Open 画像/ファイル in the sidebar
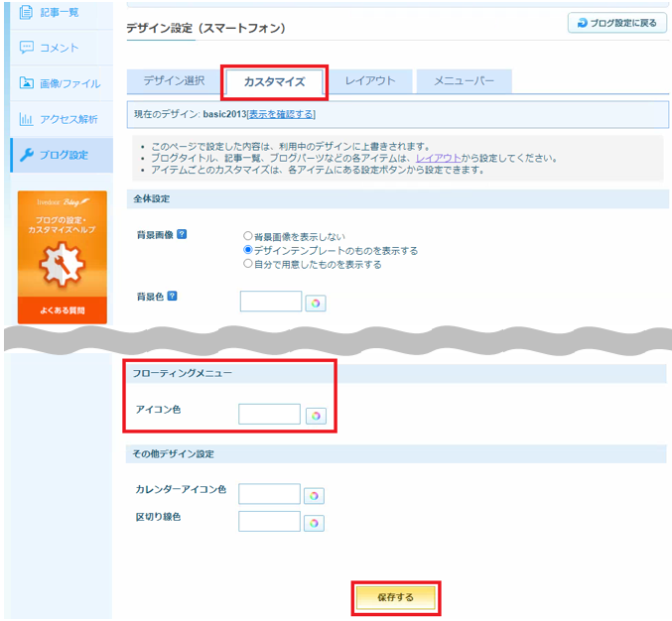The image size is (672, 621). click(x=62, y=83)
